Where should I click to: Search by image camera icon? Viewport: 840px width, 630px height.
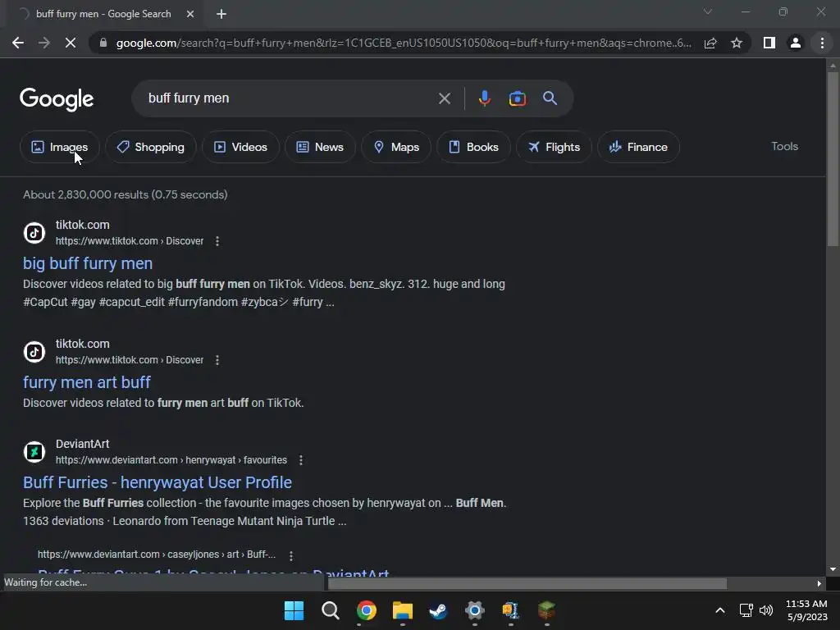(517, 98)
